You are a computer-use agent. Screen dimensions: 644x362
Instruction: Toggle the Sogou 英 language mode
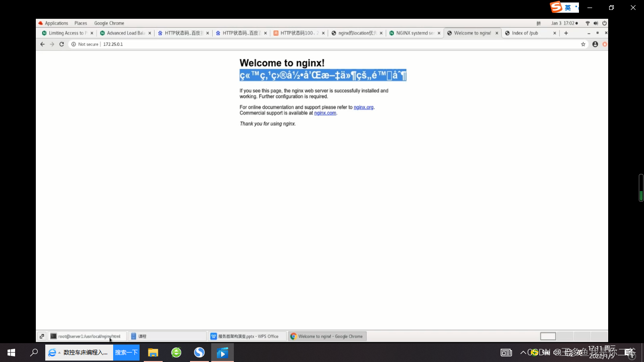click(x=568, y=8)
